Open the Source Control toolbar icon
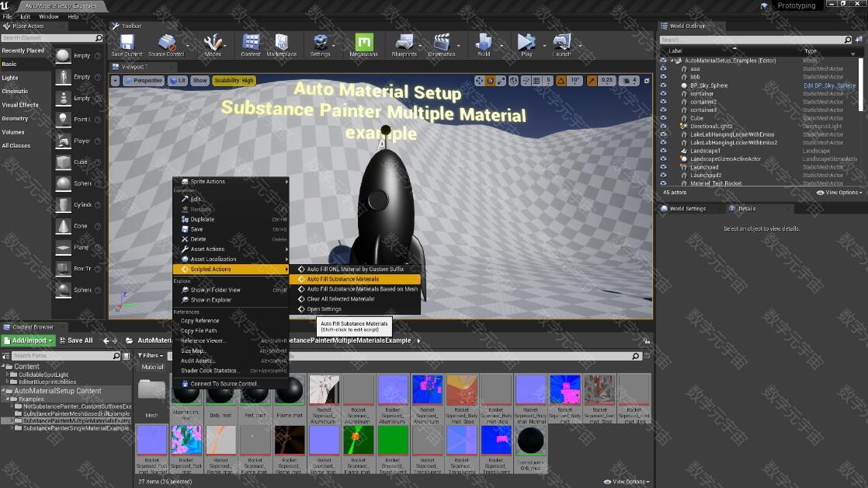 pos(166,45)
